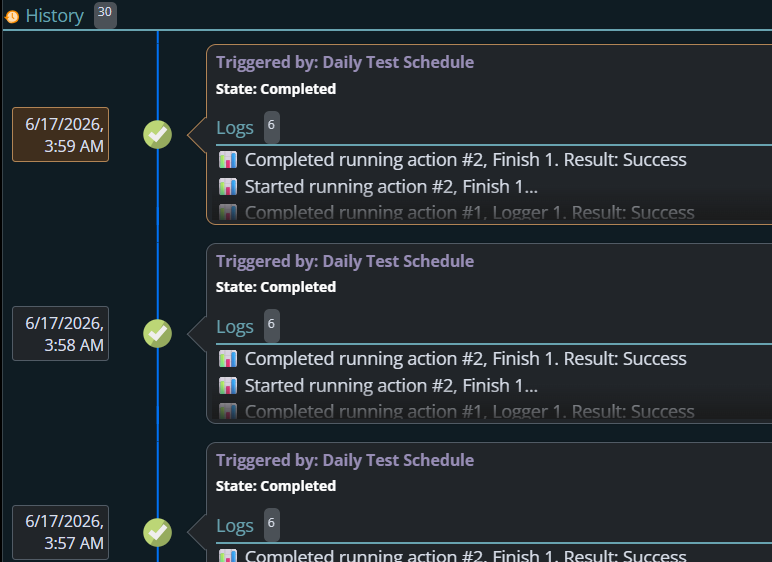The image size is (772, 562).
Task: Click the green checkmark for 3:58 AM run
Action: point(158,333)
